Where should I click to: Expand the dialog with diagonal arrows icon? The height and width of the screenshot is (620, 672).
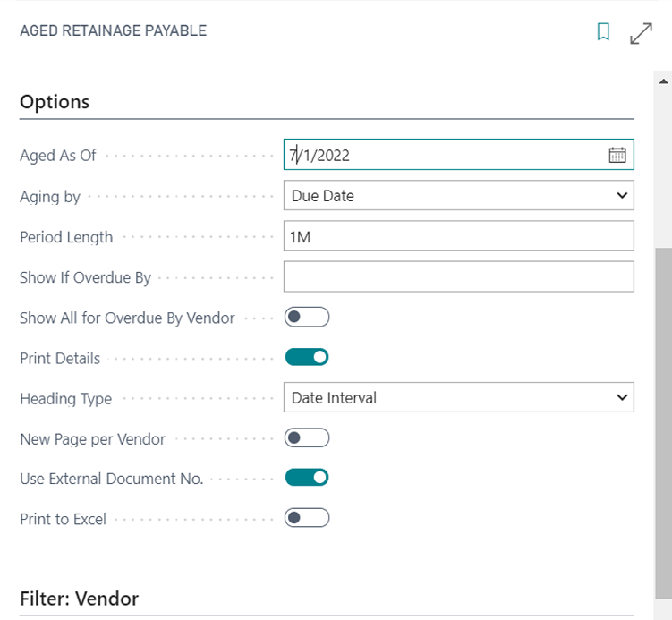click(x=641, y=33)
